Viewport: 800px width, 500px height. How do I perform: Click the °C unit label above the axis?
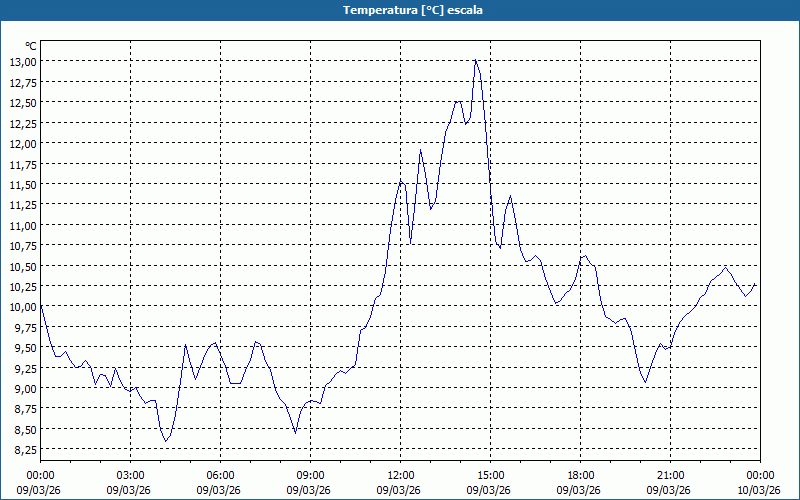click(30, 46)
